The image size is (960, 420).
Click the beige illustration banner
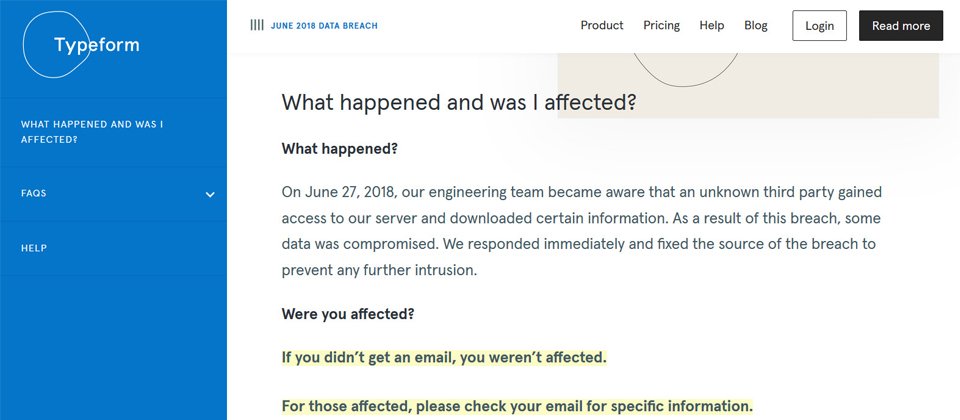748,85
